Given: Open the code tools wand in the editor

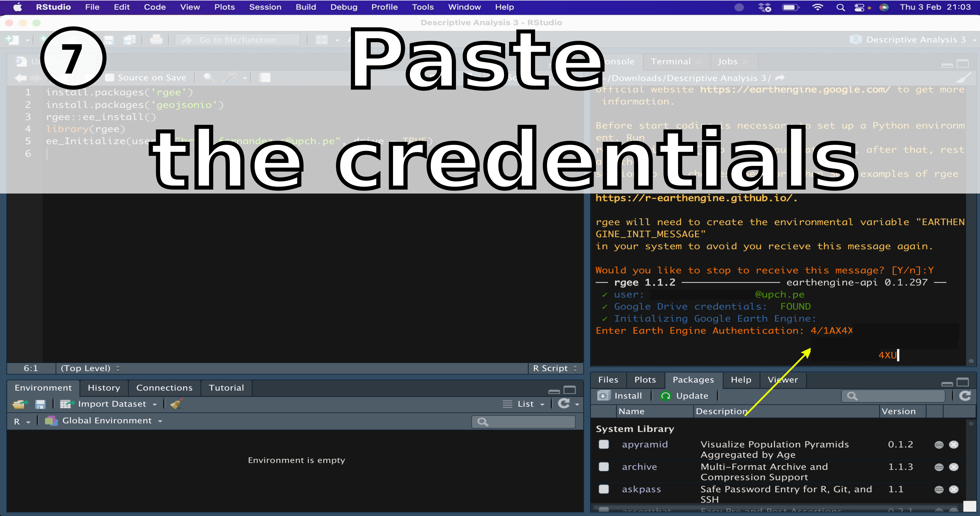Looking at the screenshot, I should point(231,77).
